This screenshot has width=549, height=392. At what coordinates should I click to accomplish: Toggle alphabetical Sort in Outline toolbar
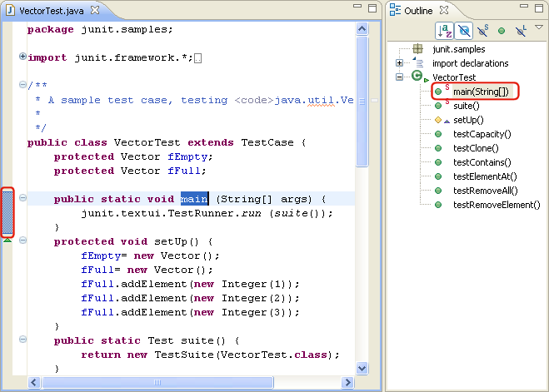pyautogui.click(x=445, y=30)
